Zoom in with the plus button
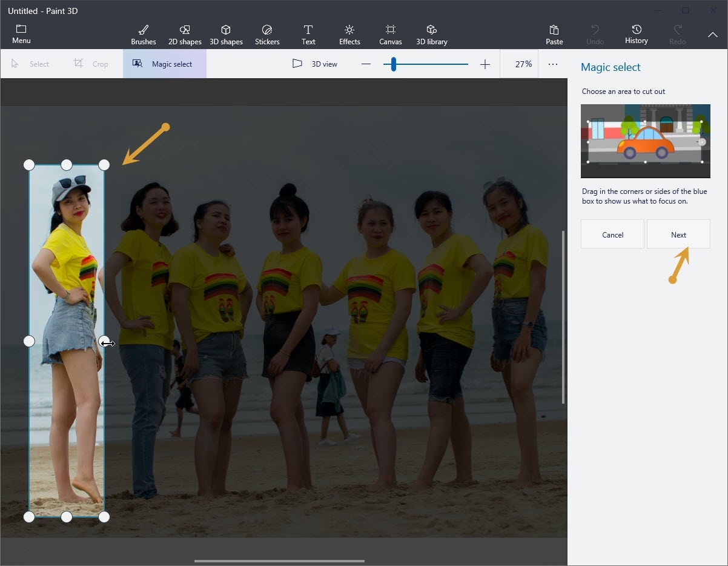 point(485,64)
